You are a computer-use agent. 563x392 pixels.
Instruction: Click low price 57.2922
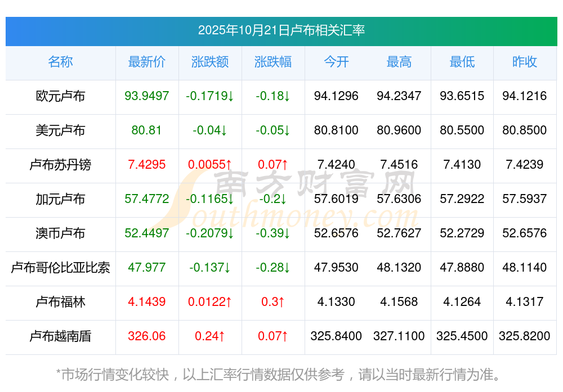[462, 199]
